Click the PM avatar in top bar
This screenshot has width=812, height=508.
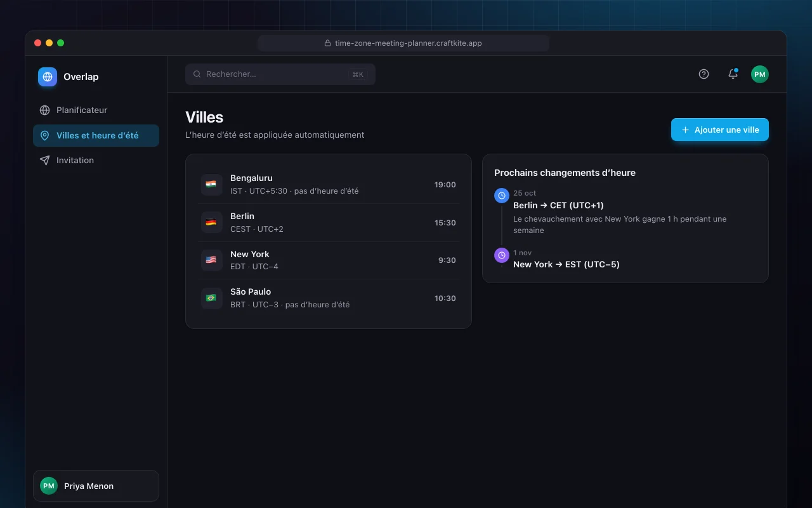[760, 74]
